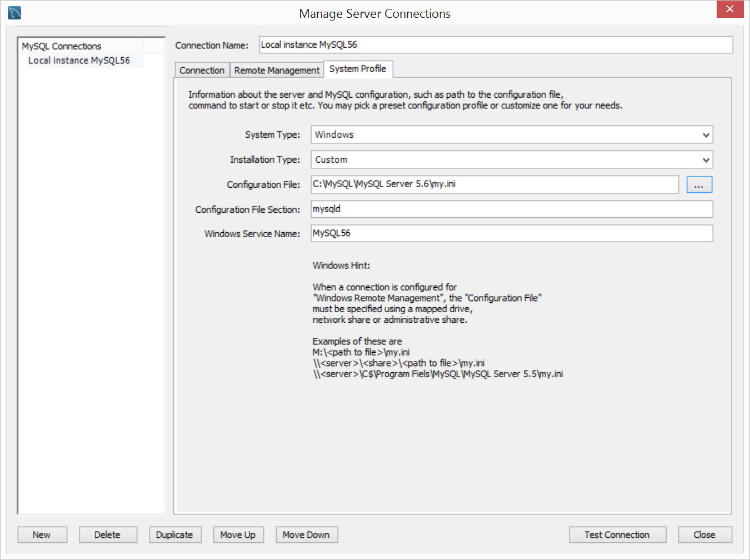Click the Close button at bottom
The width and height of the screenshot is (750, 560).
705,535
